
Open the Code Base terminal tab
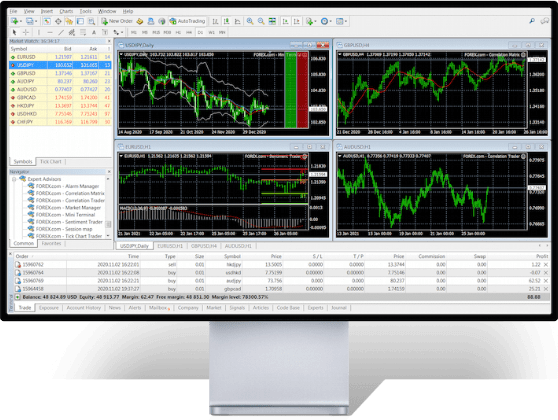[x=288, y=308]
